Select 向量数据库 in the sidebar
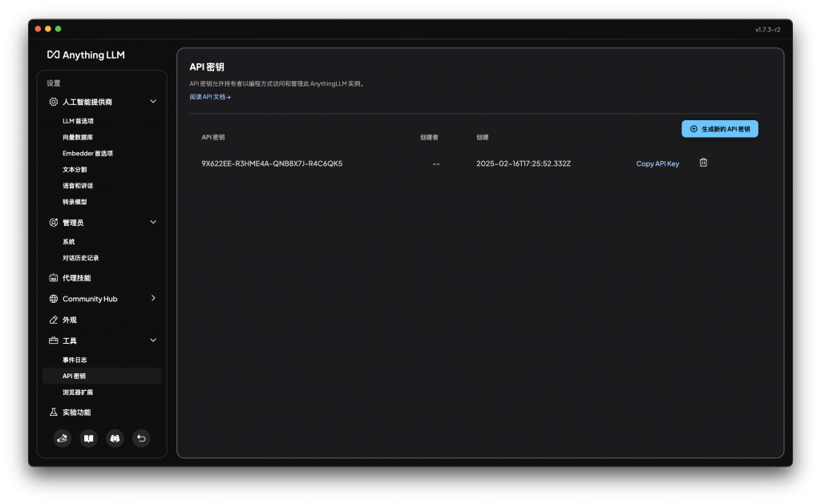The height and width of the screenshot is (504, 821). point(78,137)
